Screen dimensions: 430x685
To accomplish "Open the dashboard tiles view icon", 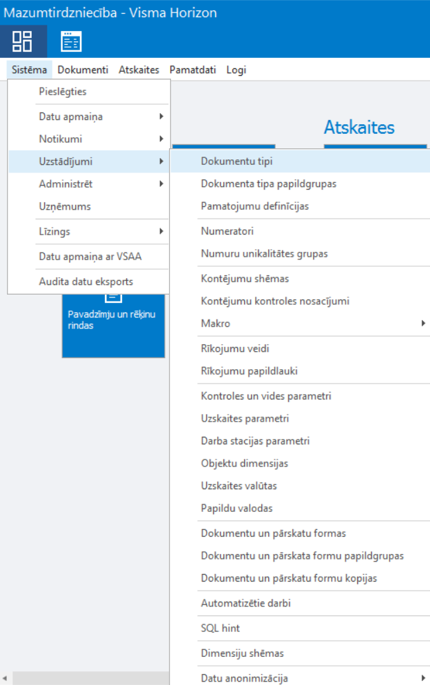I will (x=23, y=42).
